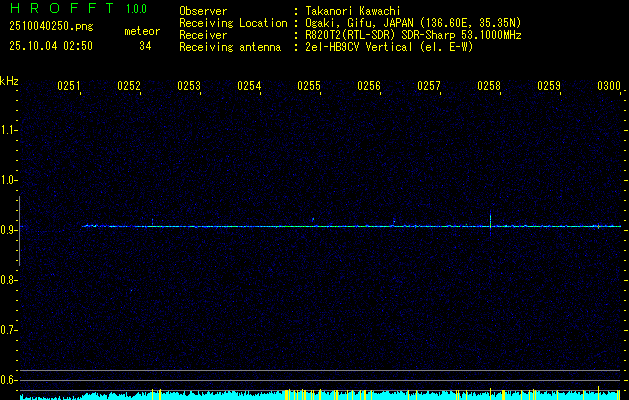Click the 0259 time marker
629x400 pixels.
coord(549,86)
